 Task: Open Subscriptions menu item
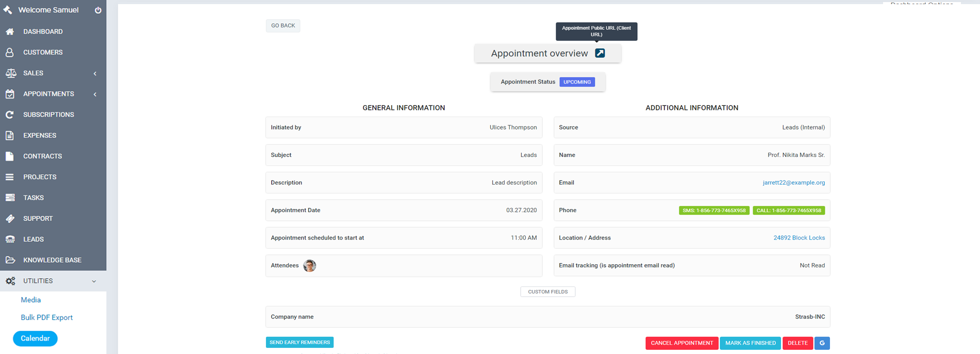[x=48, y=115]
